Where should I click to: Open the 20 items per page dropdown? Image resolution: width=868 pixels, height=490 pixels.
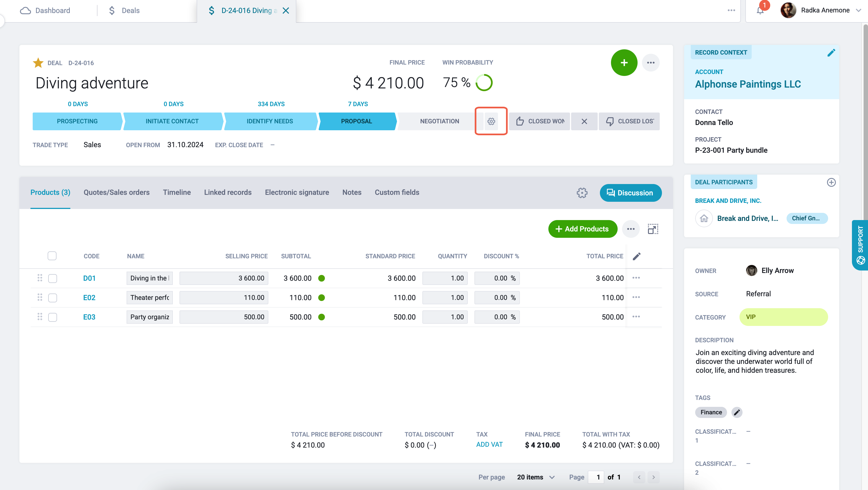536,477
